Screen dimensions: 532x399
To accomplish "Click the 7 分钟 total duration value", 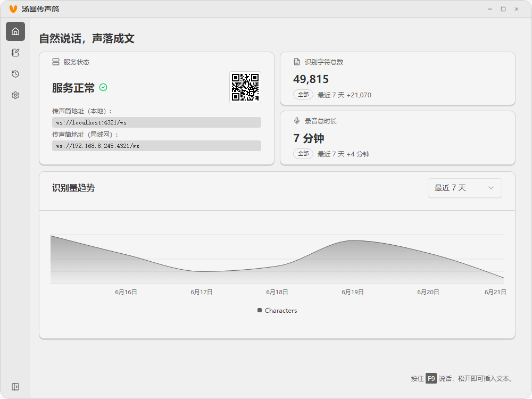I will pyautogui.click(x=309, y=138).
